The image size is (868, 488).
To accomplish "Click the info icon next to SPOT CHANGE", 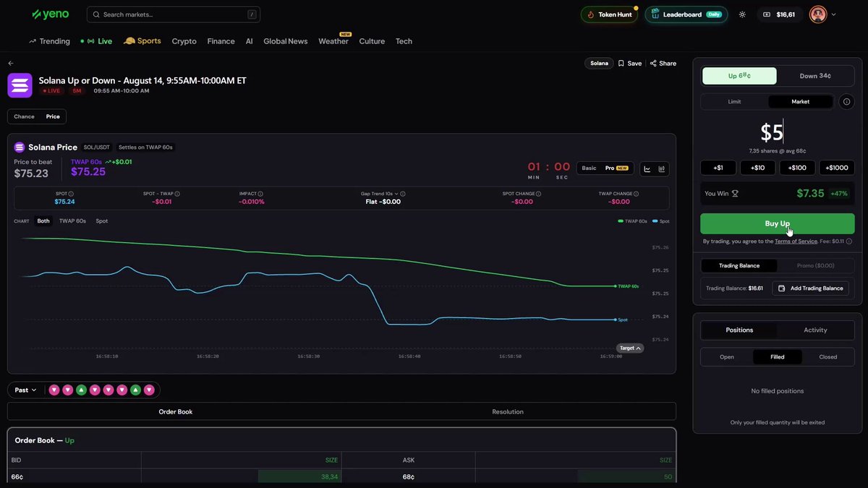I will pyautogui.click(x=539, y=194).
